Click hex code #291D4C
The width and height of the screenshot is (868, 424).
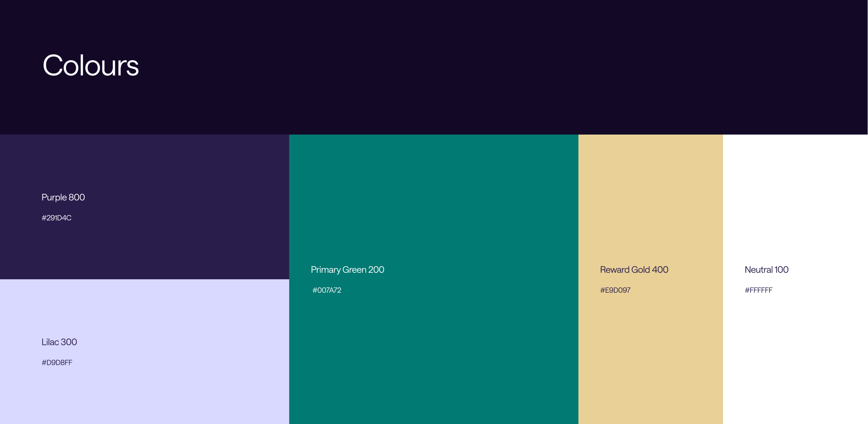point(57,218)
